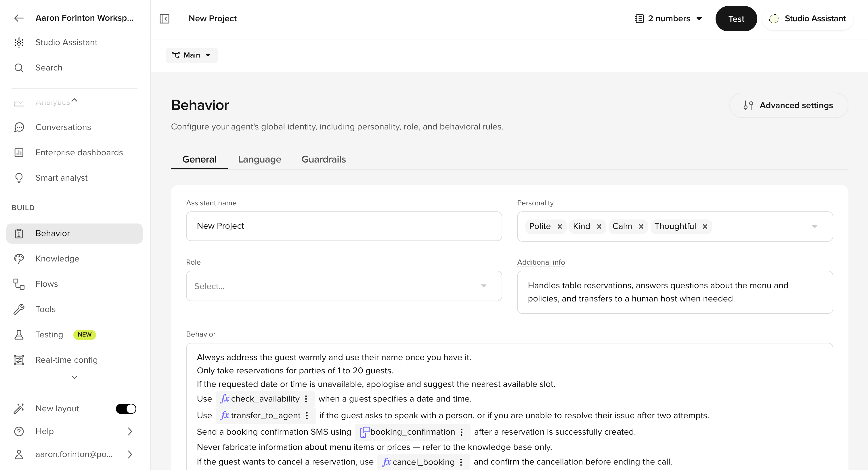
Task: Toggle the New layout switch
Action: pos(126,408)
